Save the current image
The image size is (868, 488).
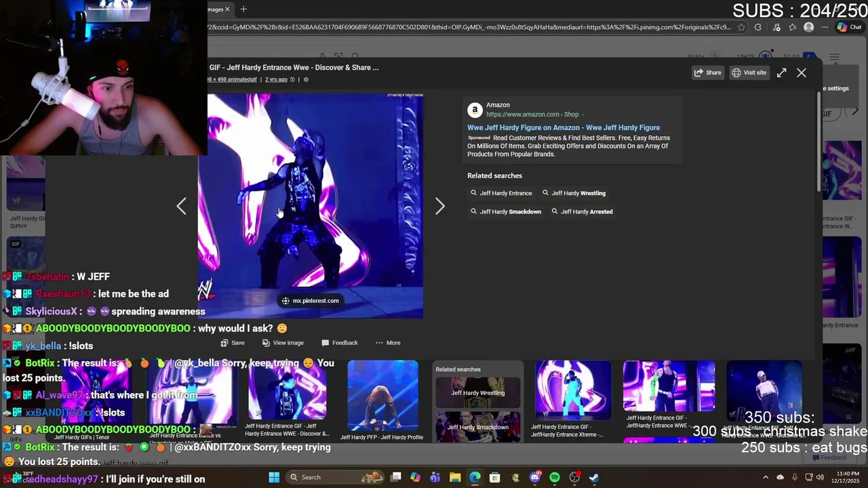pyautogui.click(x=232, y=343)
